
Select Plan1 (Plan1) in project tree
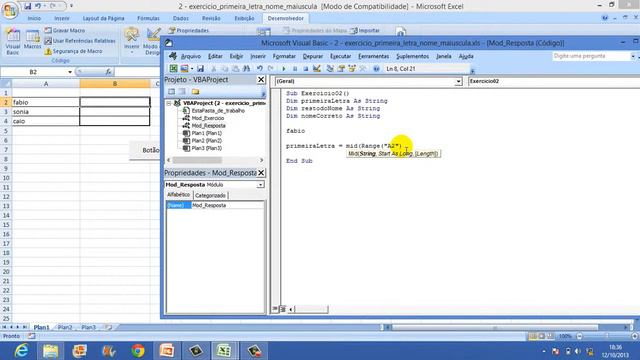[207, 133]
